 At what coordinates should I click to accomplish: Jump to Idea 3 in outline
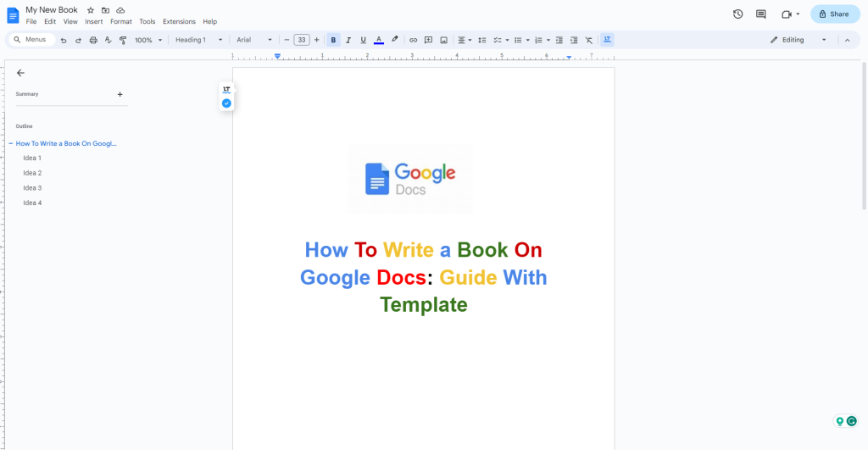click(32, 188)
